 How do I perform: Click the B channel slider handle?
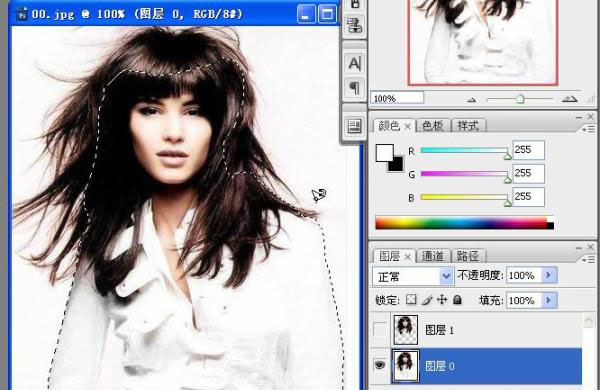pos(507,203)
